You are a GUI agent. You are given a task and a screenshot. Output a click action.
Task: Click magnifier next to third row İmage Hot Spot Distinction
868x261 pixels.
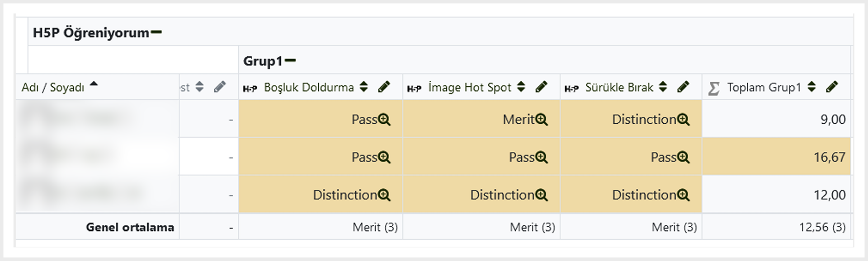click(542, 195)
